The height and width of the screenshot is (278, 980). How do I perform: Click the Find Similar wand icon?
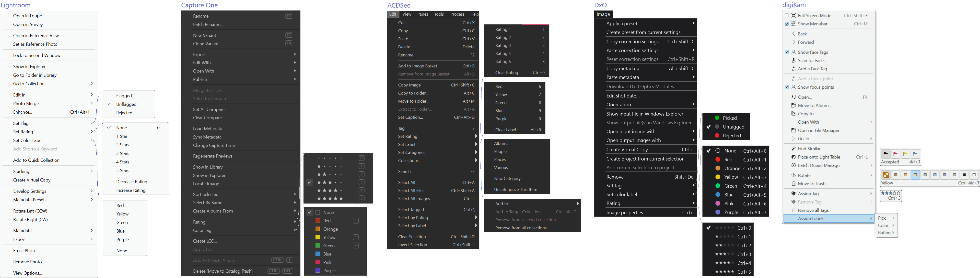[x=793, y=149]
